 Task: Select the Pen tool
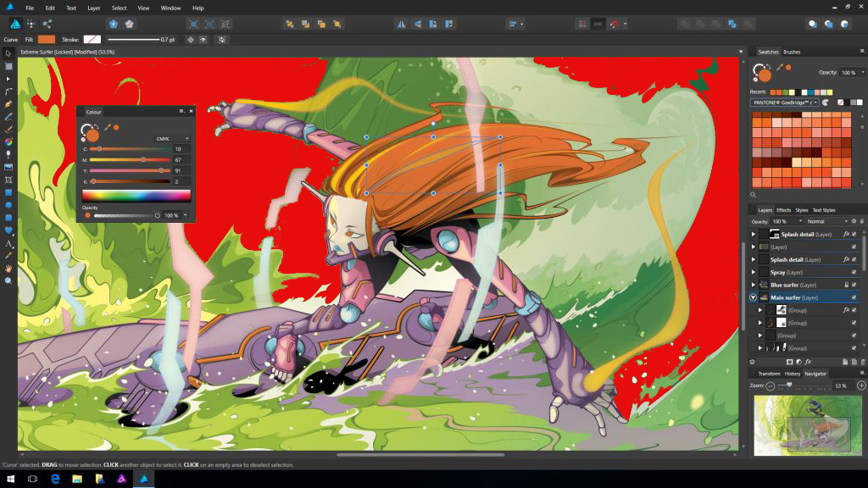coord(8,104)
